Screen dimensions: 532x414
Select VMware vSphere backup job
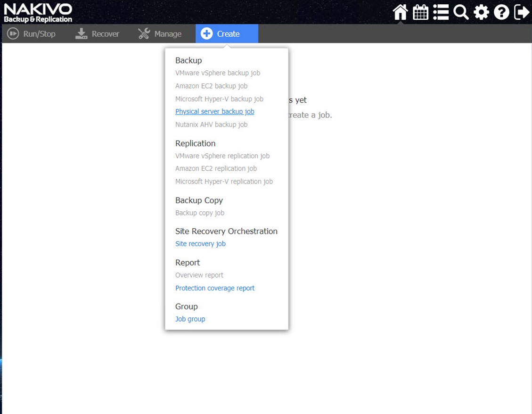(x=218, y=73)
